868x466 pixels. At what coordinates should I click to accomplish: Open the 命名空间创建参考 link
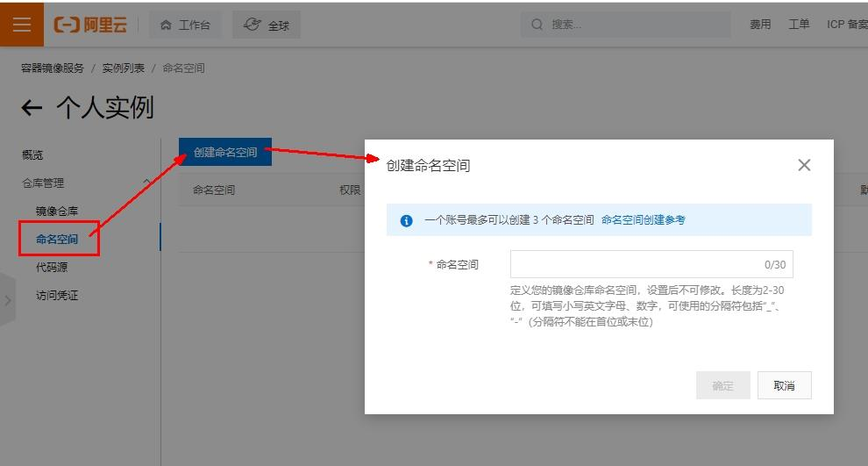click(644, 220)
